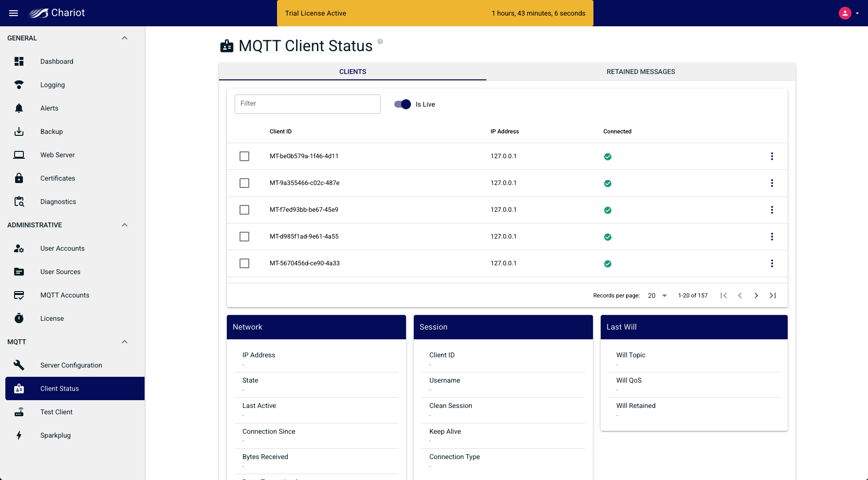Collapse the GENERAL sidebar section
The height and width of the screenshot is (480, 868).
point(125,38)
